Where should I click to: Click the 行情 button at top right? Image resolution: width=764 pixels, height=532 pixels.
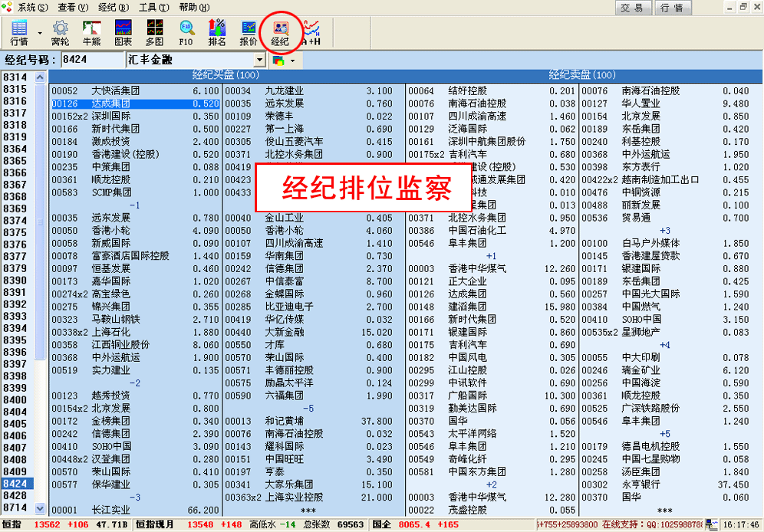[672, 8]
